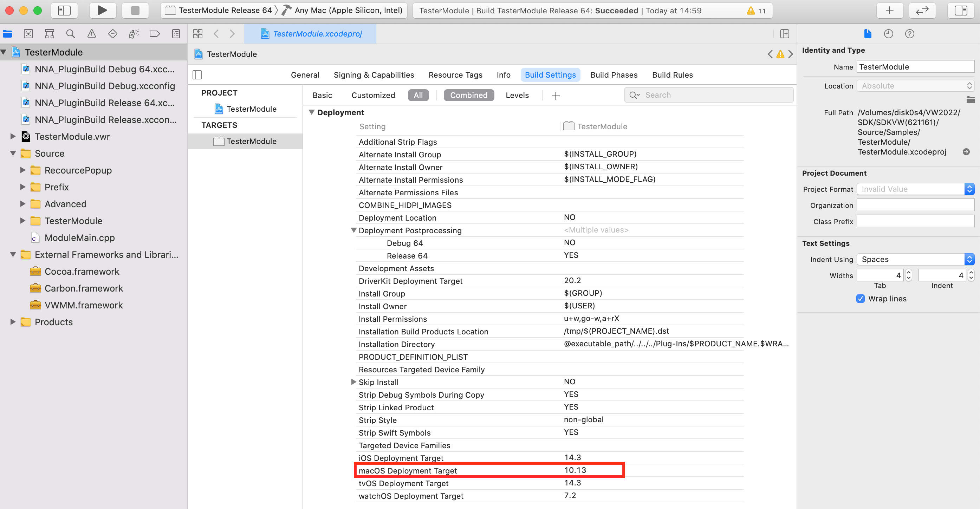This screenshot has height=509, width=980.
Task: Switch to the Build Rules tab
Action: (x=672, y=75)
